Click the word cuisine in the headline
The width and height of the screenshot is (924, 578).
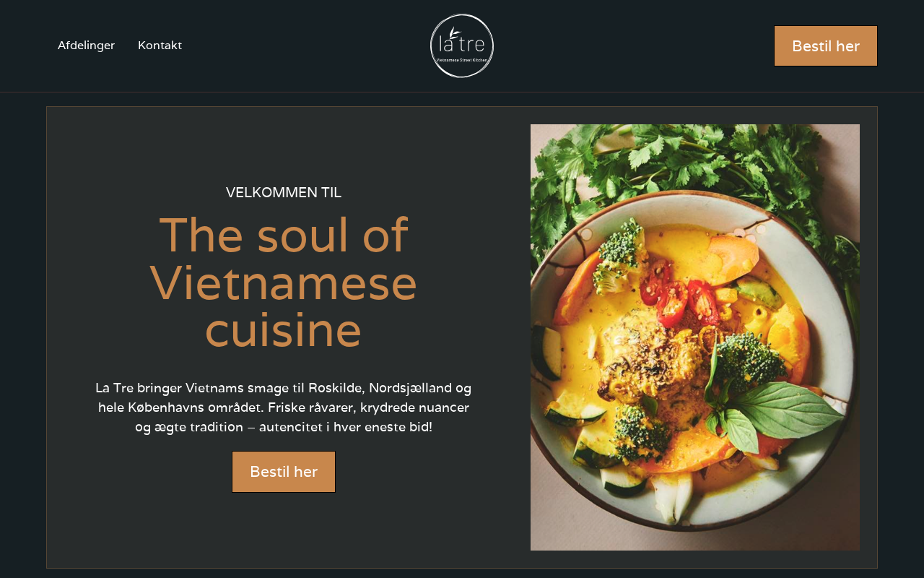pos(284,330)
